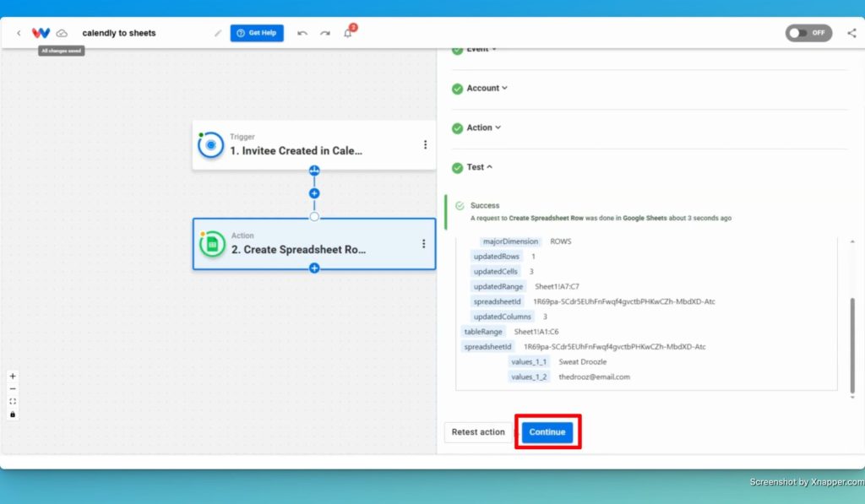Fit canvas to view
This screenshot has width=865, height=504.
(13, 402)
